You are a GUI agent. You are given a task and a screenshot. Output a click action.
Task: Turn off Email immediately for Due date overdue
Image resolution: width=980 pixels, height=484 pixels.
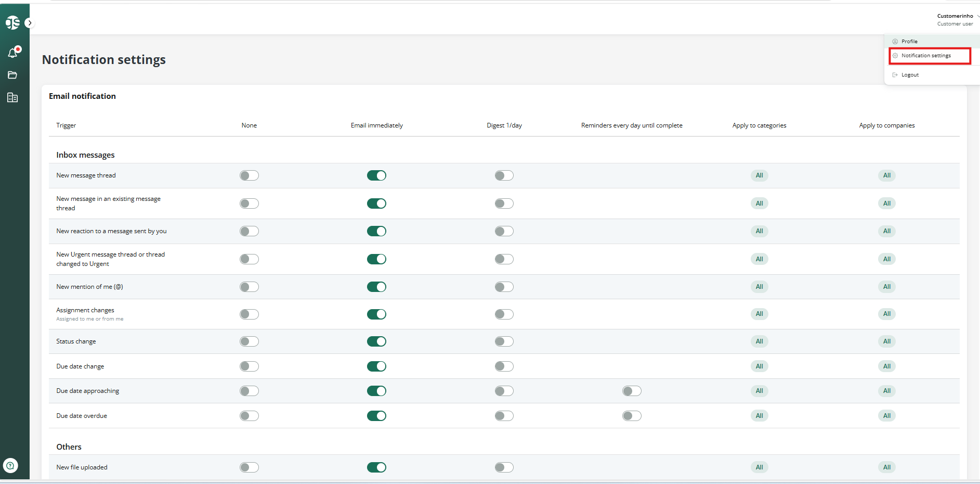click(x=376, y=416)
